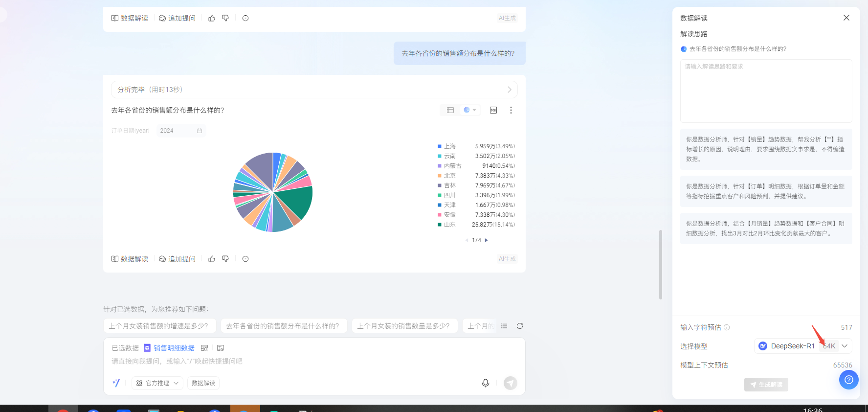Switch the result to table view icon
Screen dimensions: 868x412
coord(450,110)
